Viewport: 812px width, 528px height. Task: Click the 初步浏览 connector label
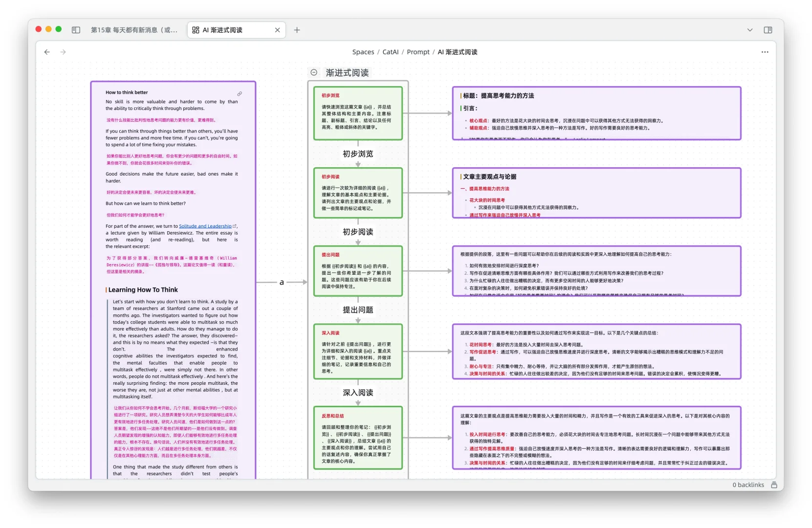click(358, 154)
